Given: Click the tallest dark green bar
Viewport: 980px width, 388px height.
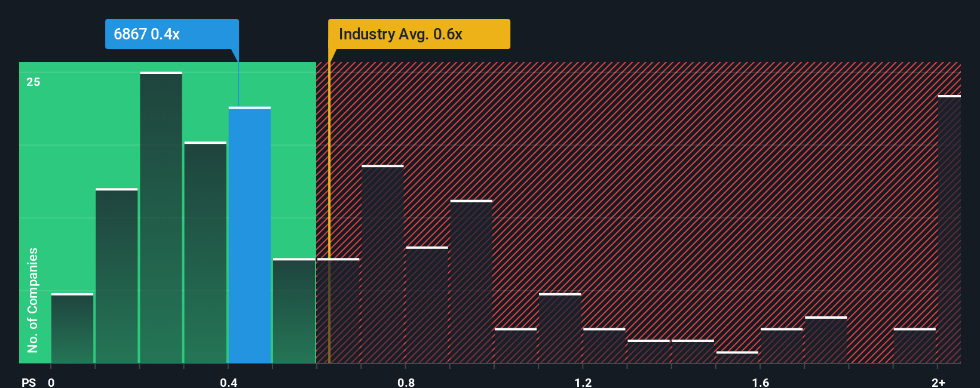Looking at the screenshot, I should [x=161, y=218].
